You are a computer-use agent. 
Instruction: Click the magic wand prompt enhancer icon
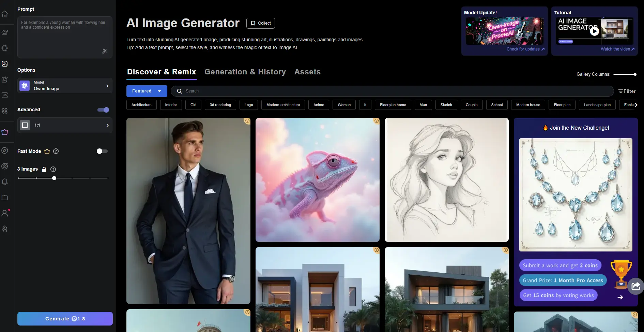105,51
